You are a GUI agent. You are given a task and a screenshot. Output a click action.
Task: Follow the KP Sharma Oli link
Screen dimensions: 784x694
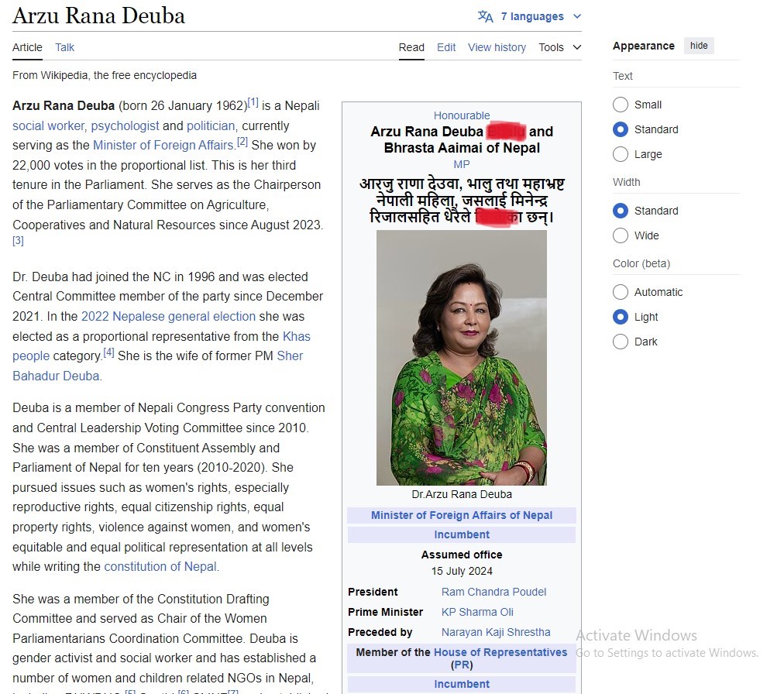[x=477, y=612]
